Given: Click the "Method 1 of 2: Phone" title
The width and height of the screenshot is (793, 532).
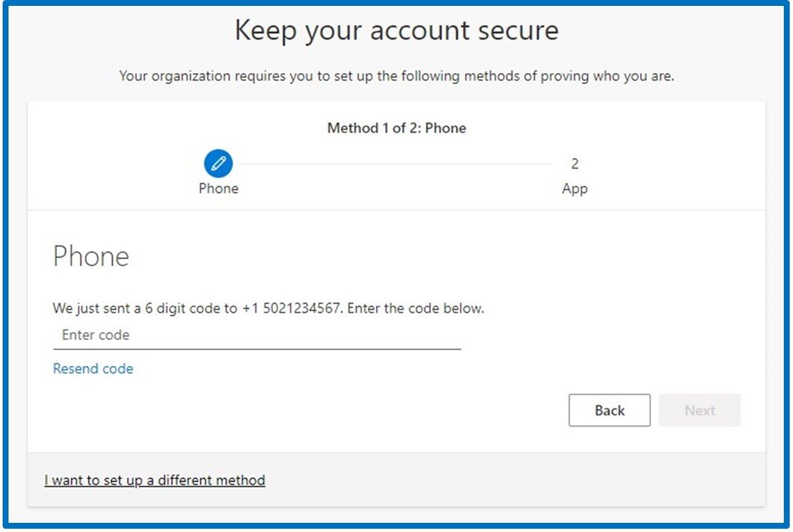Looking at the screenshot, I should (396, 128).
